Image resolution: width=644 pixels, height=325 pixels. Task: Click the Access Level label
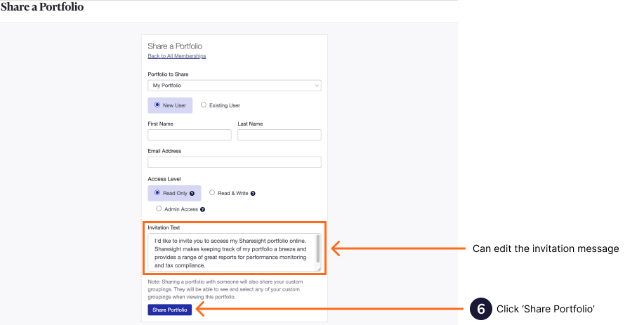click(164, 179)
